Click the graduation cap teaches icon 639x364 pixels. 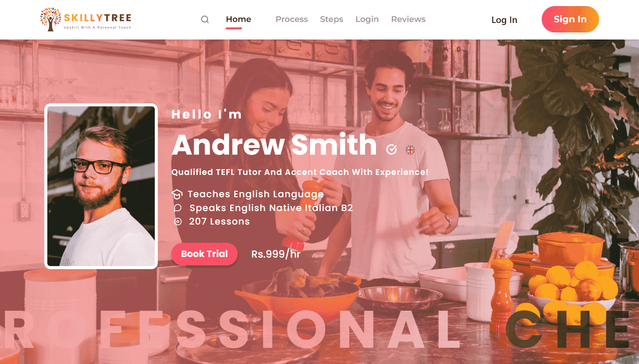177,194
